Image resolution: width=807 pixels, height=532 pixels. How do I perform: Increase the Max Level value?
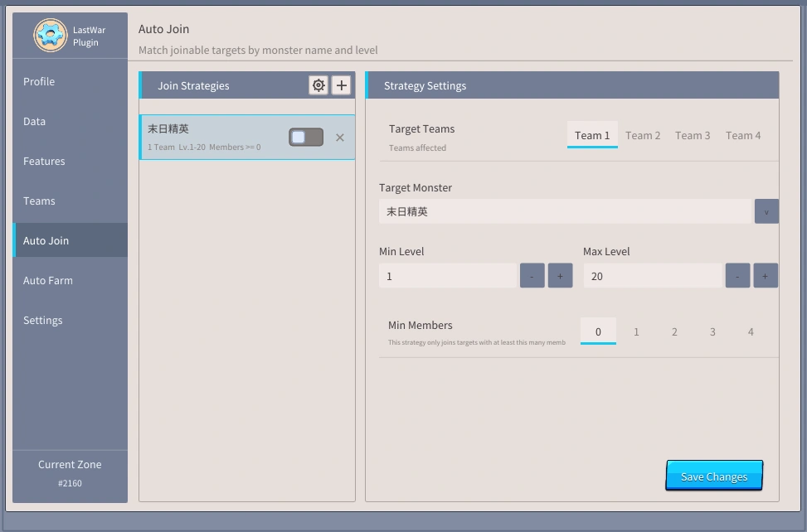point(766,275)
